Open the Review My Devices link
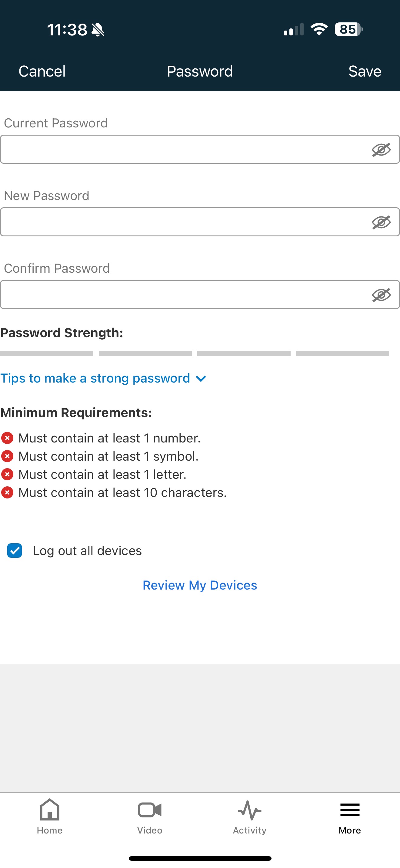 coord(200,585)
